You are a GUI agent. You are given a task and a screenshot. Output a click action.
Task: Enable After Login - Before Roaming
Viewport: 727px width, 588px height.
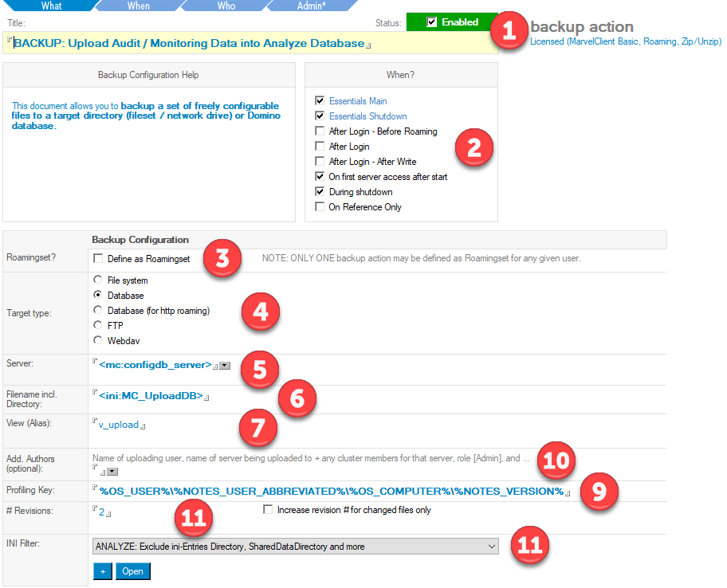[320, 131]
